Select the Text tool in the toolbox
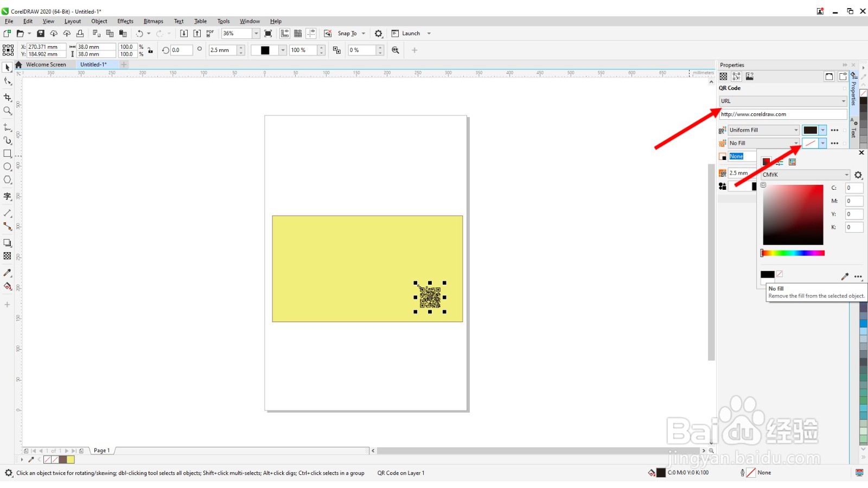This screenshot has width=868, height=488. pyautogui.click(x=8, y=196)
